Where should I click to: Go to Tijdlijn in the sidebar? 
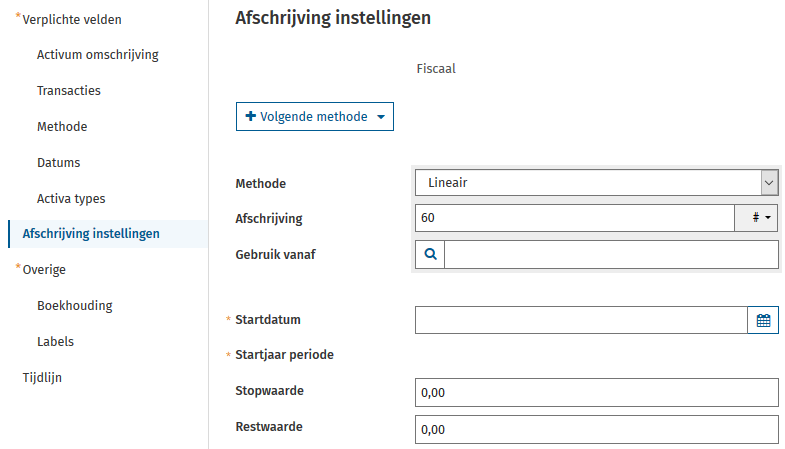[42, 377]
